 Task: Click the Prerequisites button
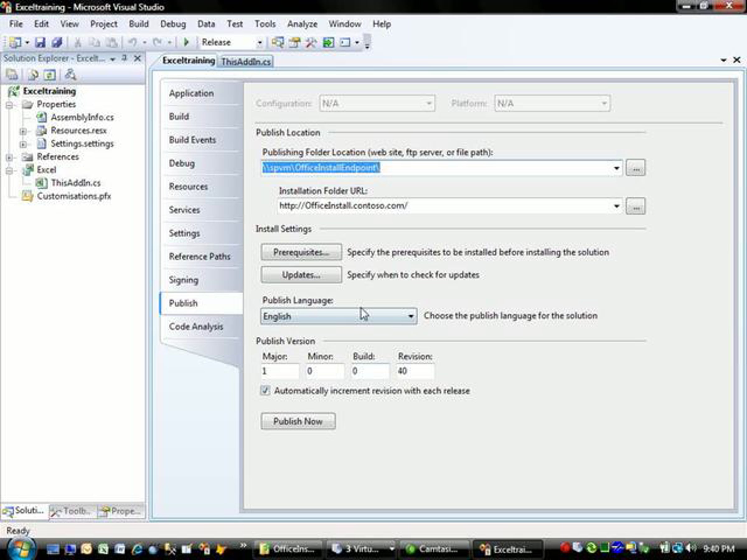(301, 252)
